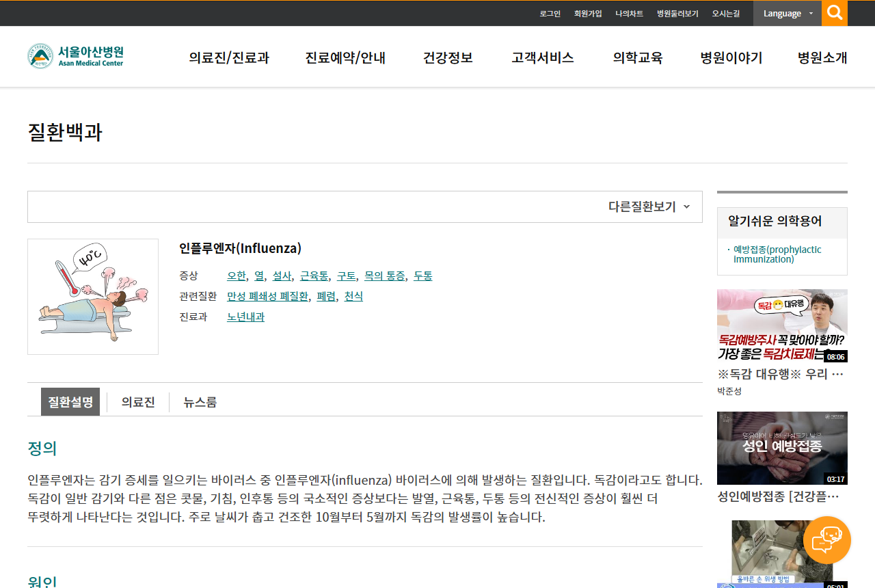875x588 pixels.
Task: Open the 의료진/진료과 menu
Action: pyautogui.click(x=229, y=57)
